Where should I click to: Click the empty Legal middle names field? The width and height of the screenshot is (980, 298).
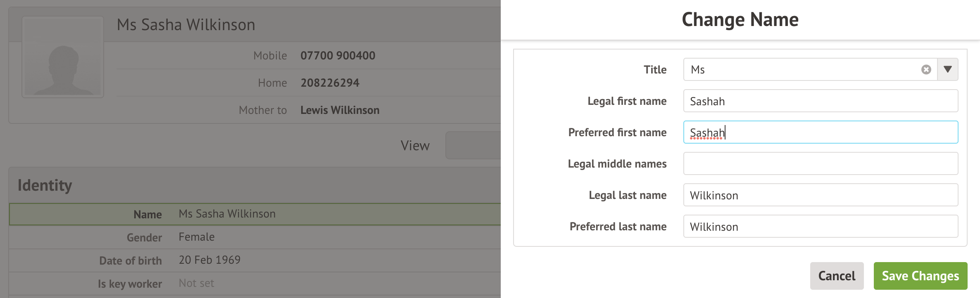click(820, 164)
